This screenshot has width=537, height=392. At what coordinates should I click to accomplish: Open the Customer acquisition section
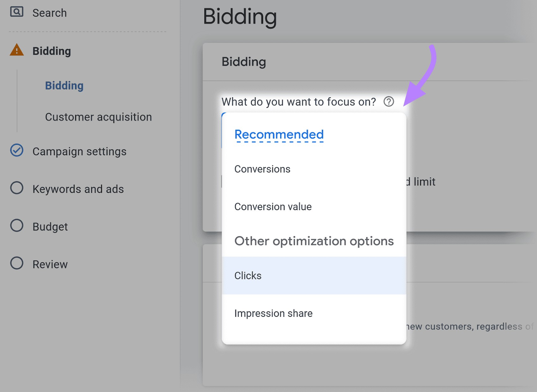(98, 117)
